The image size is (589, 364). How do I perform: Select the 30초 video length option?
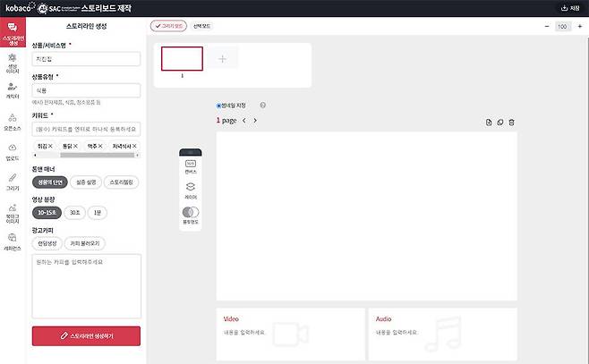[76, 212]
